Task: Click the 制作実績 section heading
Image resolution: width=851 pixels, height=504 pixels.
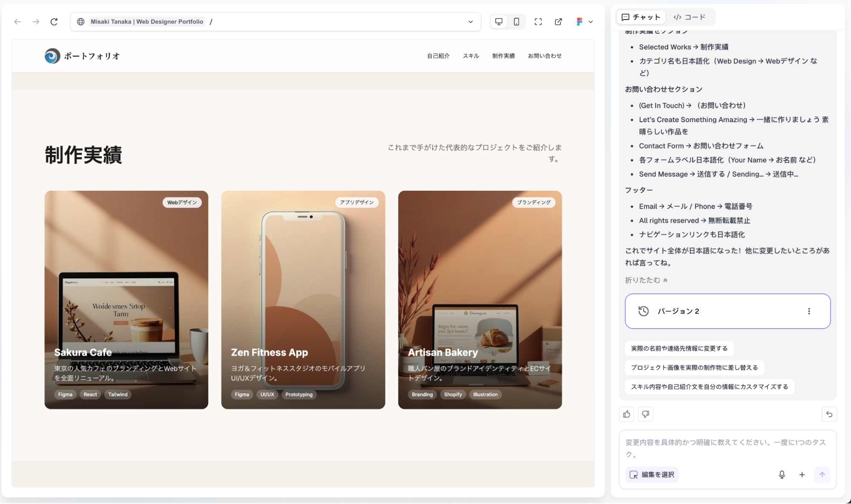Action: pos(83,155)
